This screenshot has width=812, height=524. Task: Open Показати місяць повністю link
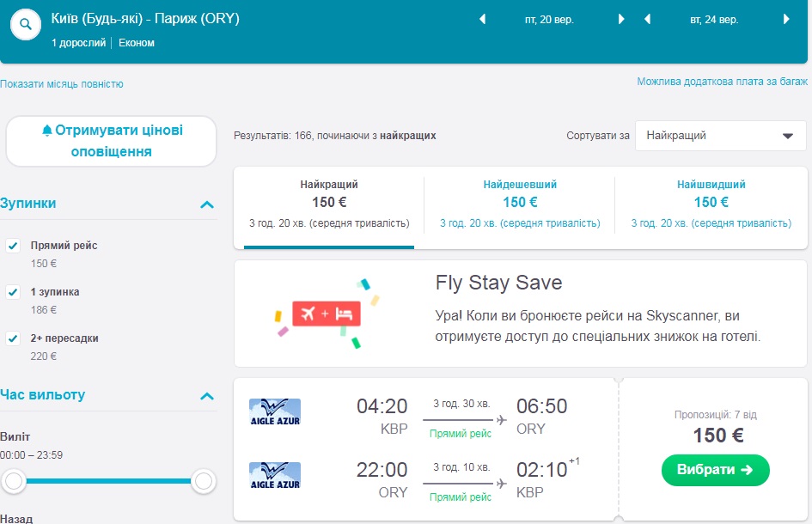pyautogui.click(x=62, y=84)
